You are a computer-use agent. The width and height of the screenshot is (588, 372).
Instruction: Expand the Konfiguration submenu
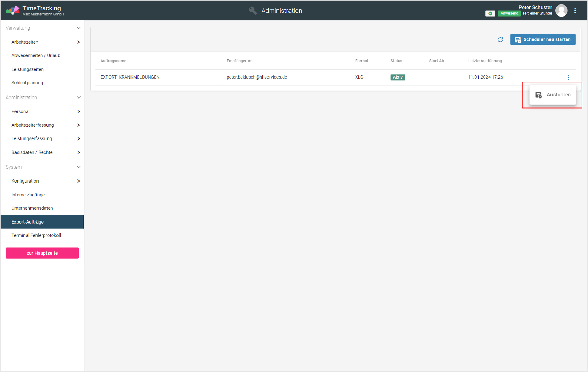click(78, 181)
